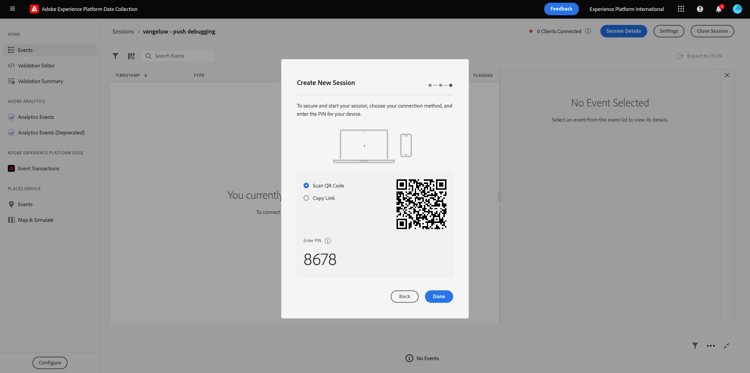This screenshot has height=373, width=750.
Task: Open Analytics Events in sidebar
Action: [x=50, y=117]
